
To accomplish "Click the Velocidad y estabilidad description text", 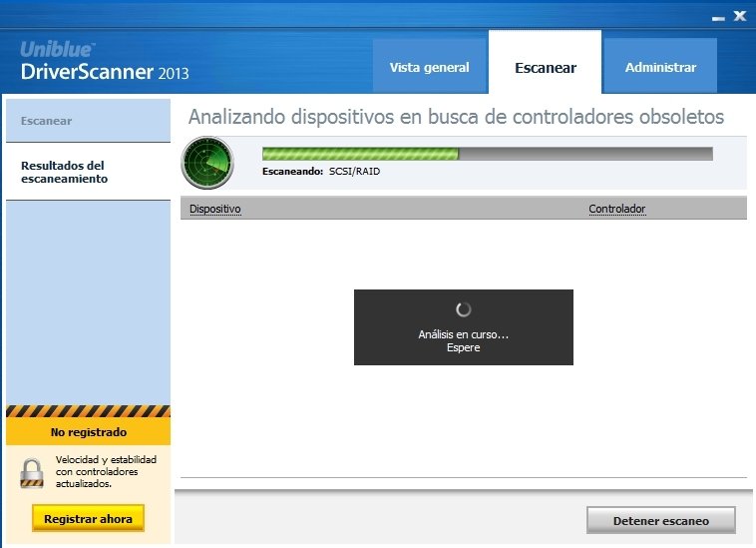I will pos(106,471).
